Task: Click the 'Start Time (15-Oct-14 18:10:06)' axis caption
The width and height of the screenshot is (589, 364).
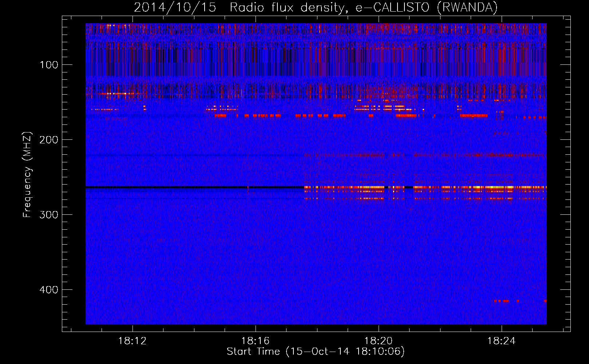Action: [316, 352]
